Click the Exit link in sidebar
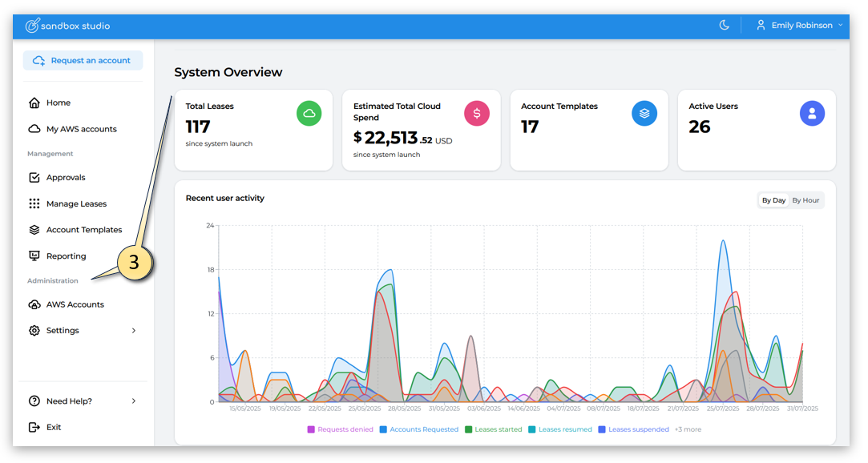Image resolution: width=868 pixels, height=463 pixels. pyautogui.click(x=53, y=428)
